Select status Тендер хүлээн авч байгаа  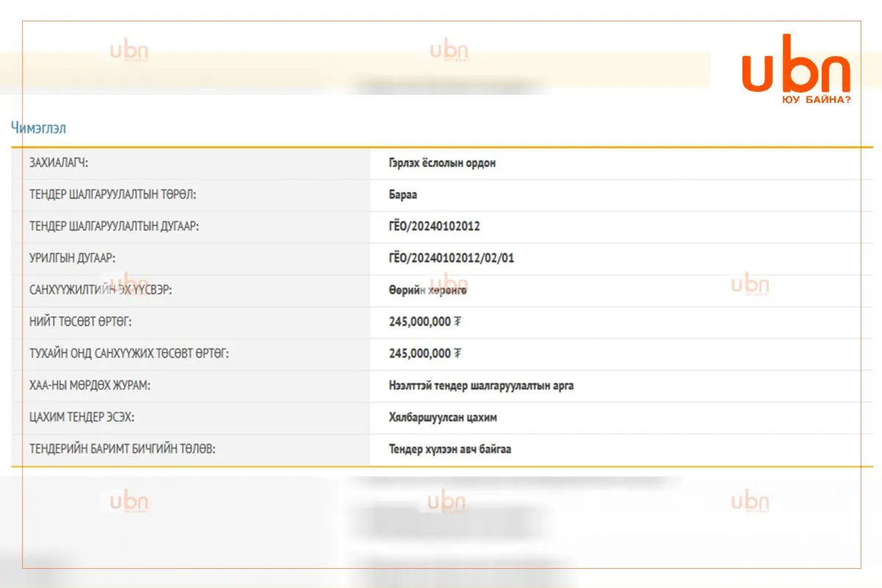[450, 449]
